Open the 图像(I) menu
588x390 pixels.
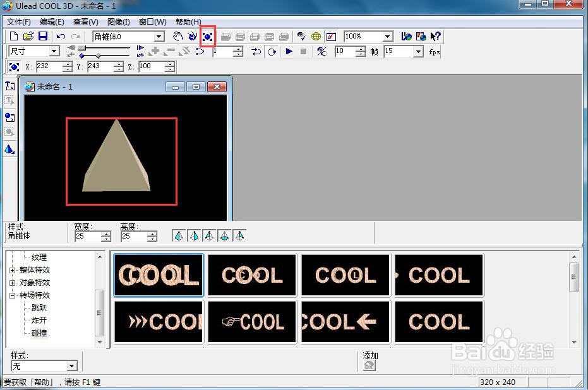[x=119, y=21]
